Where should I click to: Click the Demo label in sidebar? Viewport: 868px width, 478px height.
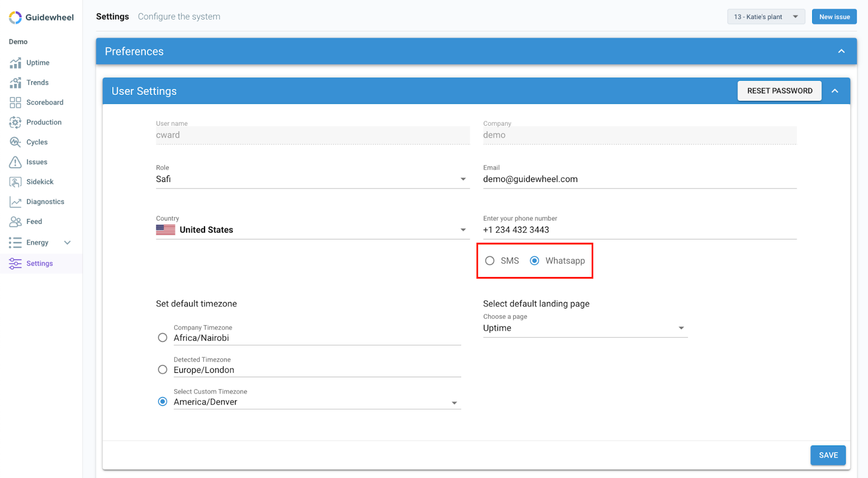pyautogui.click(x=18, y=42)
